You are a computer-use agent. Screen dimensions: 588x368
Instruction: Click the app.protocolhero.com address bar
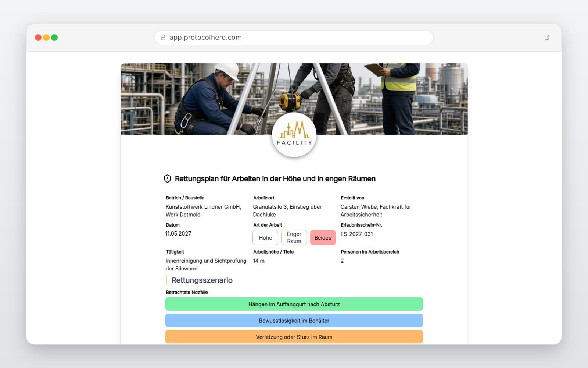click(294, 38)
